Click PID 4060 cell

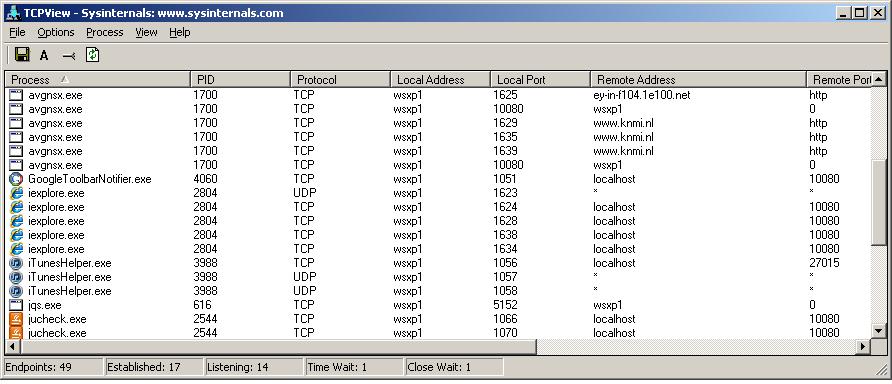(205, 179)
